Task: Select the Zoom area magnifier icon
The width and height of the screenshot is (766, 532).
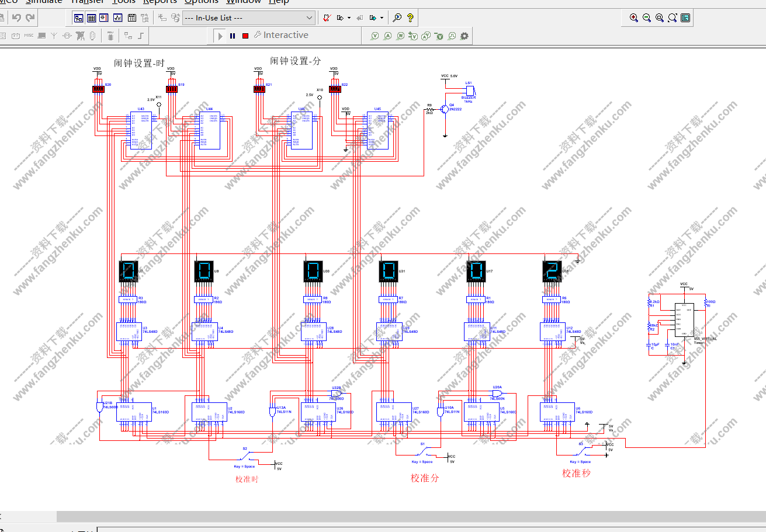Action: [x=660, y=18]
